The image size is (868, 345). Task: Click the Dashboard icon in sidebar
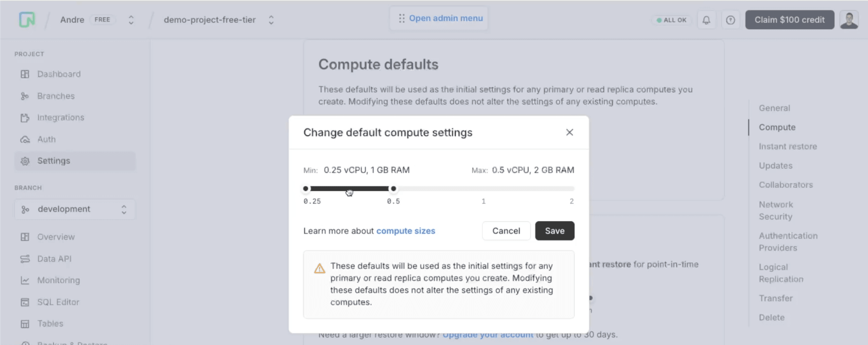(x=25, y=74)
